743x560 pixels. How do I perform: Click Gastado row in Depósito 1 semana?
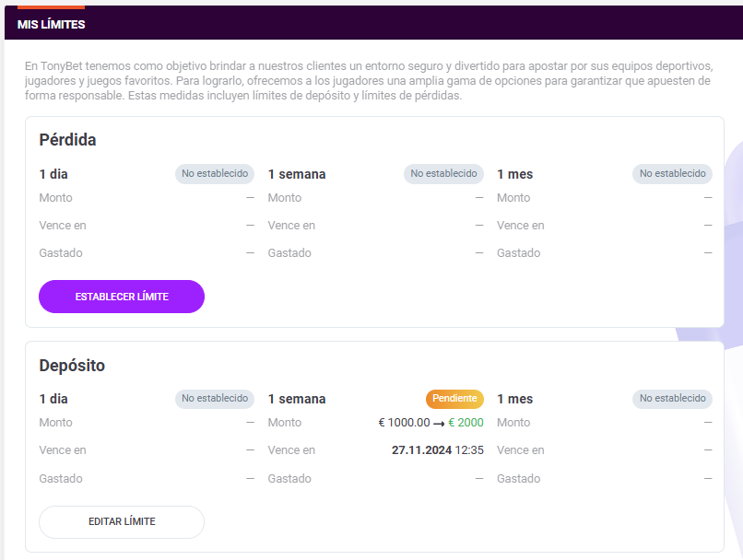376,479
